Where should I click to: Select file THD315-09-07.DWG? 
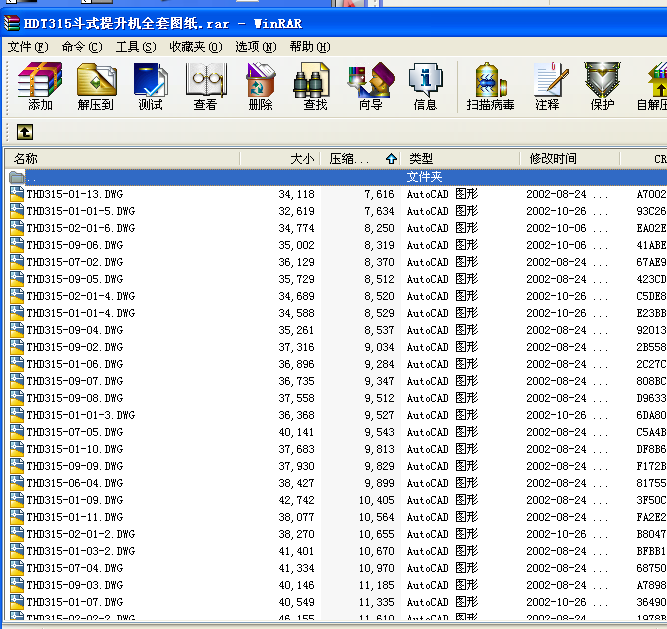pos(75,381)
